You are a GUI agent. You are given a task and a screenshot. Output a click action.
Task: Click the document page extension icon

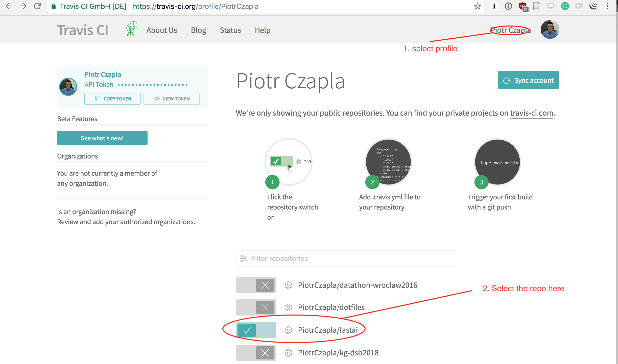click(x=537, y=6)
